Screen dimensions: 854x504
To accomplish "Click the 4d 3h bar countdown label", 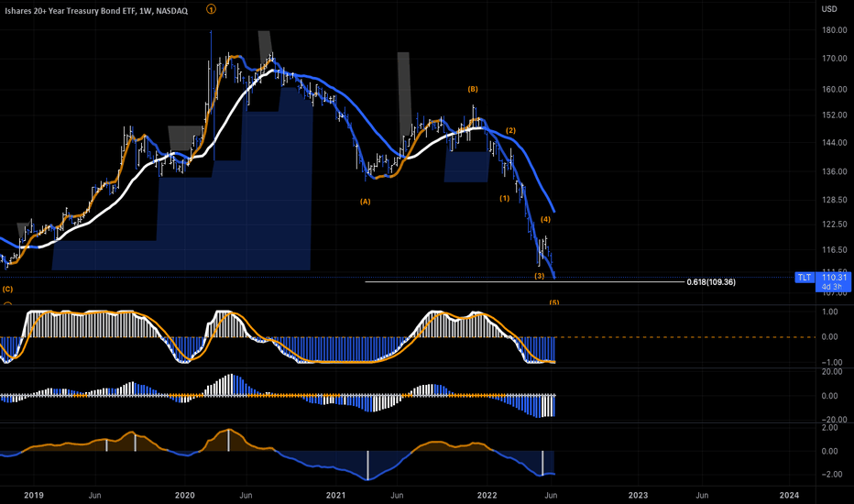I will click(833, 287).
